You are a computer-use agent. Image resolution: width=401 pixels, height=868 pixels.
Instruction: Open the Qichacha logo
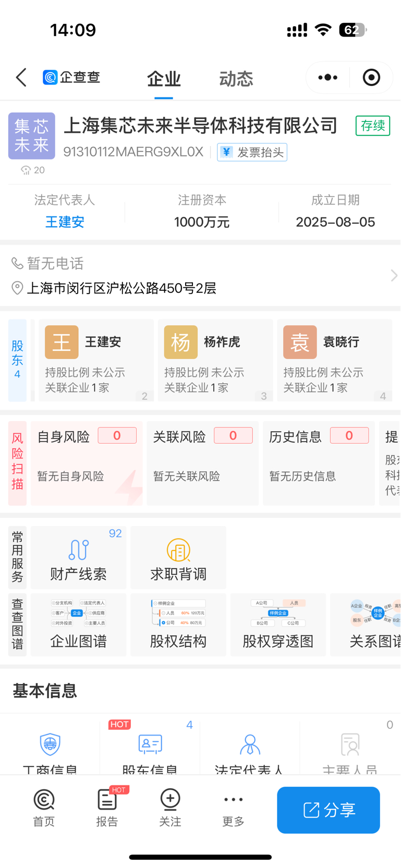tap(71, 78)
